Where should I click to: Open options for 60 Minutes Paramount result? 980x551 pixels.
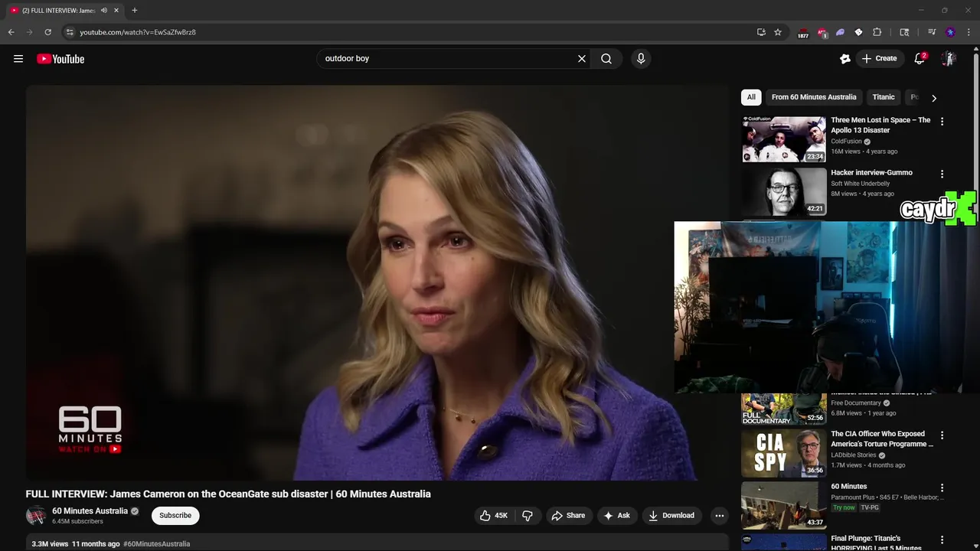[x=942, y=487]
